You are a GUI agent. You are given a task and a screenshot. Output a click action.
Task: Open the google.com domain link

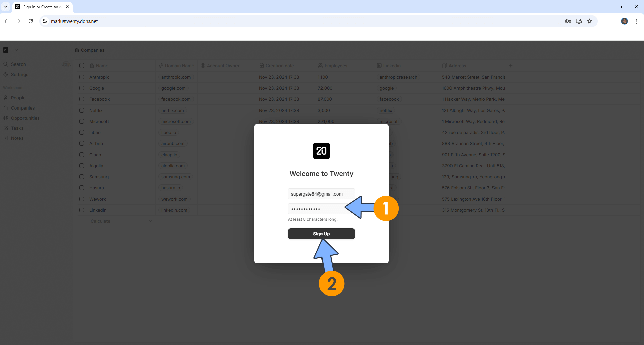point(173,88)
